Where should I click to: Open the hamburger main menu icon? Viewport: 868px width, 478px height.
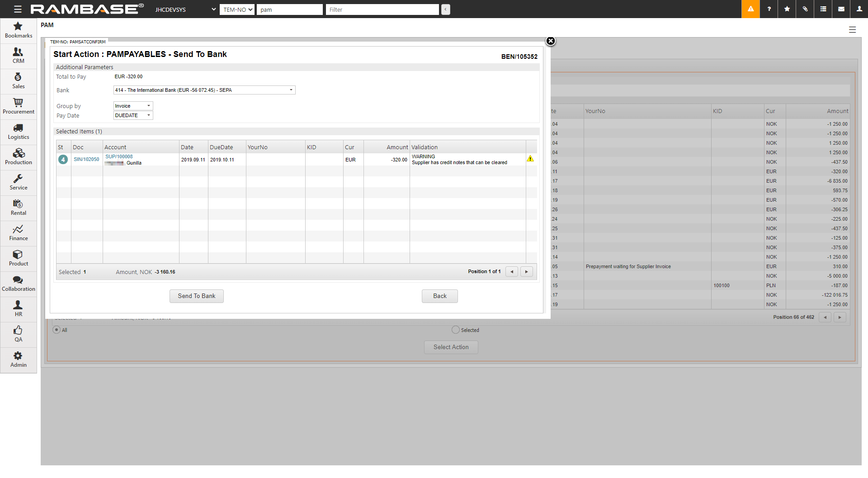18,9
